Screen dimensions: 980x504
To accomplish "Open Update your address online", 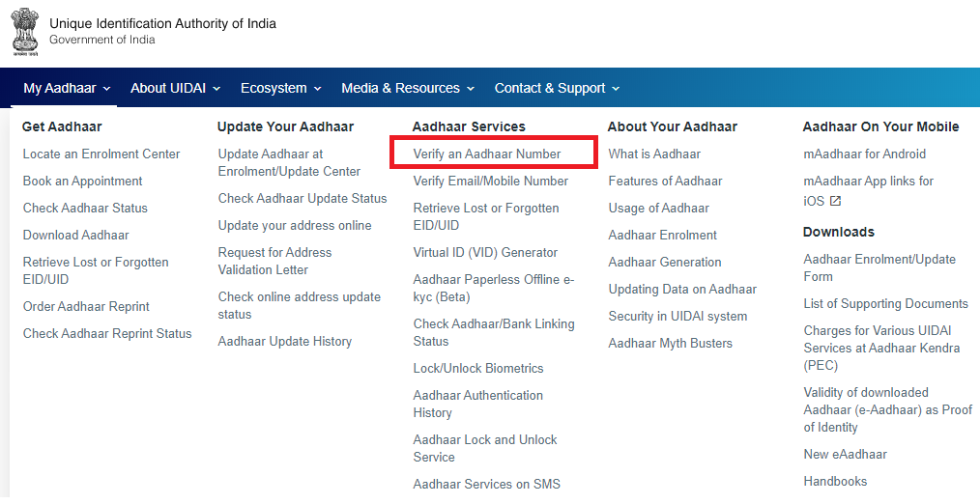I will click(x=295, y=226).
